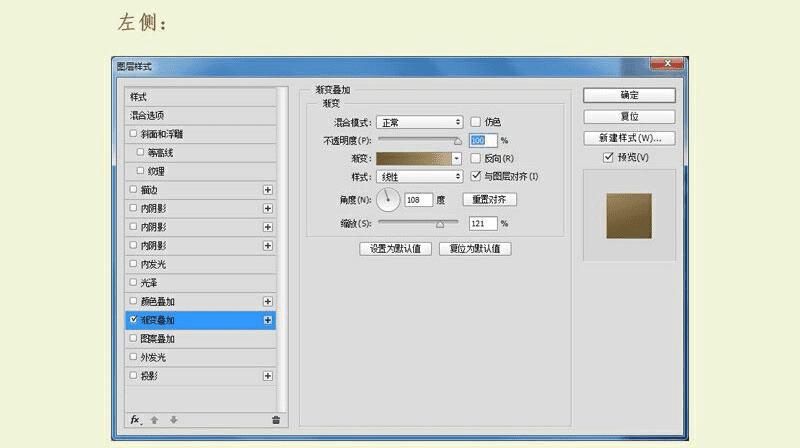Viewport: 800px width, 448px height.
Task: Select the 内发光 list row
Action: [x=201, y=264]
